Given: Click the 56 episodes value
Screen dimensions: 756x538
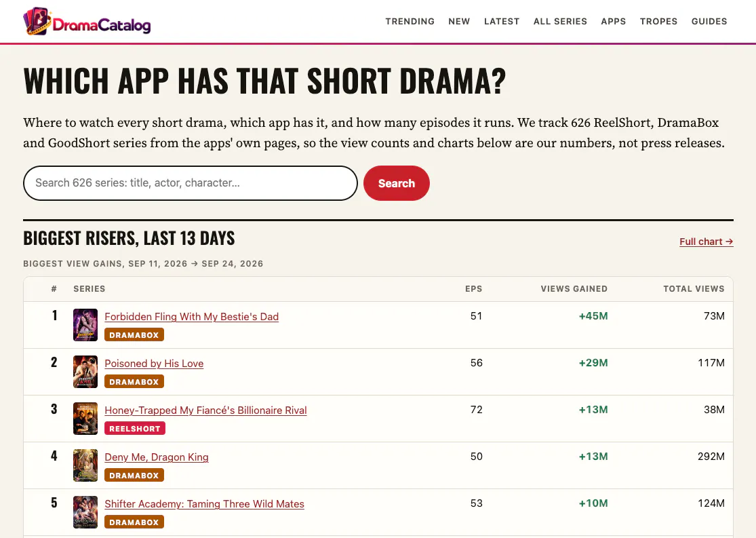Looking at the screenshot, I should click(477, 363).
